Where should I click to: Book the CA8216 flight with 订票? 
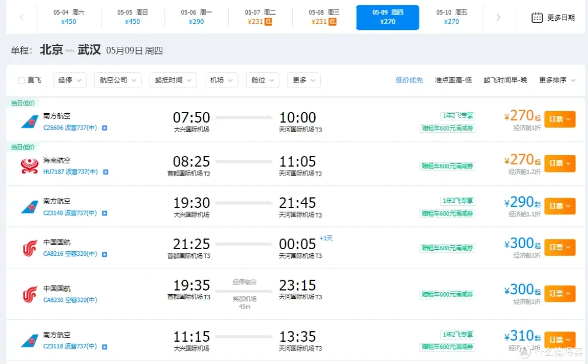tap(560, 248)
